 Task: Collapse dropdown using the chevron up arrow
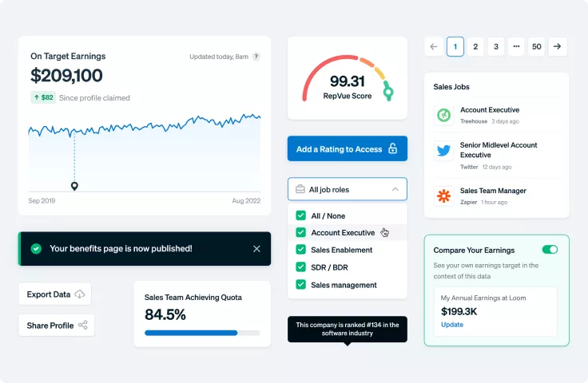pos(395,189)
